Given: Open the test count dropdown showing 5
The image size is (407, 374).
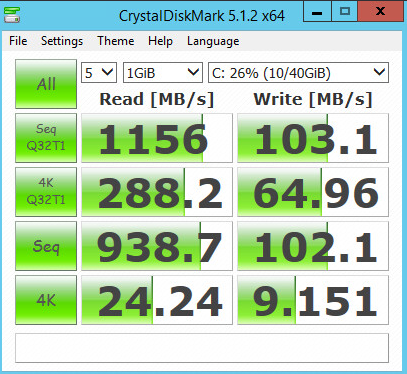Looking at the screenshot, I should (99, 72).
